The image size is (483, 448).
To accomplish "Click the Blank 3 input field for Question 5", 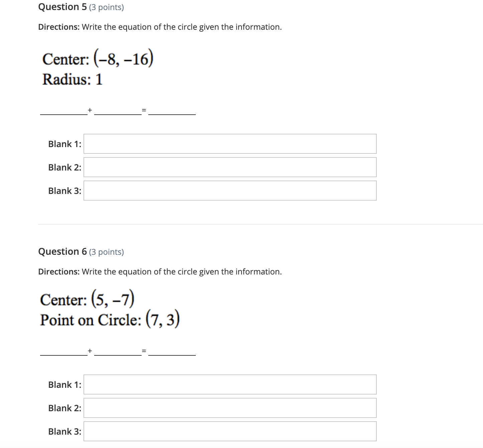I will point(230,191).
